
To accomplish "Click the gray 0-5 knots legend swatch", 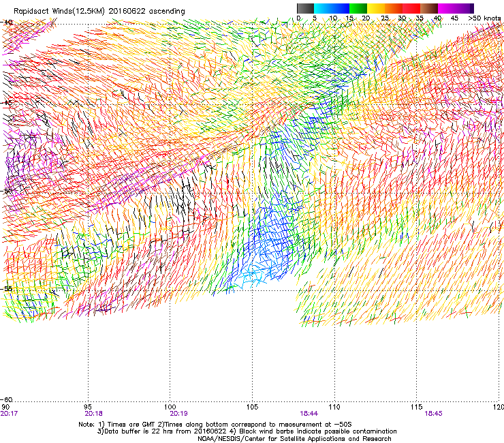I will tap(305, 8).
